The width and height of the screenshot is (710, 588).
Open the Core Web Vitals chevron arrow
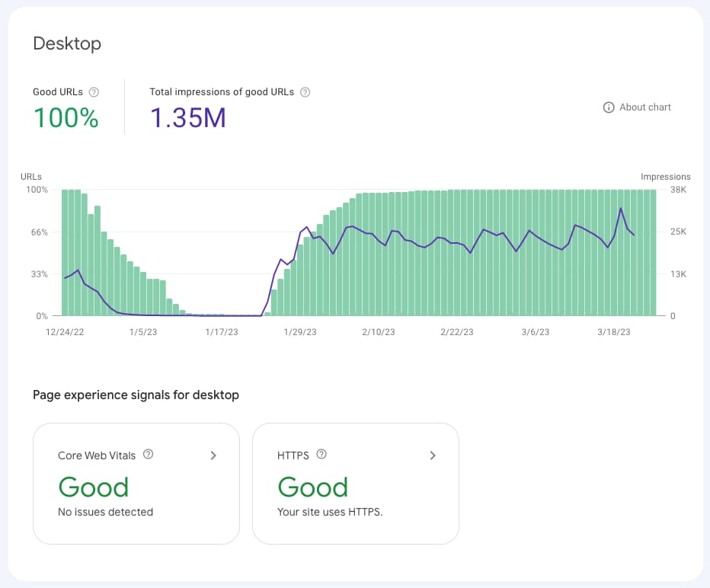coord(213,455)
